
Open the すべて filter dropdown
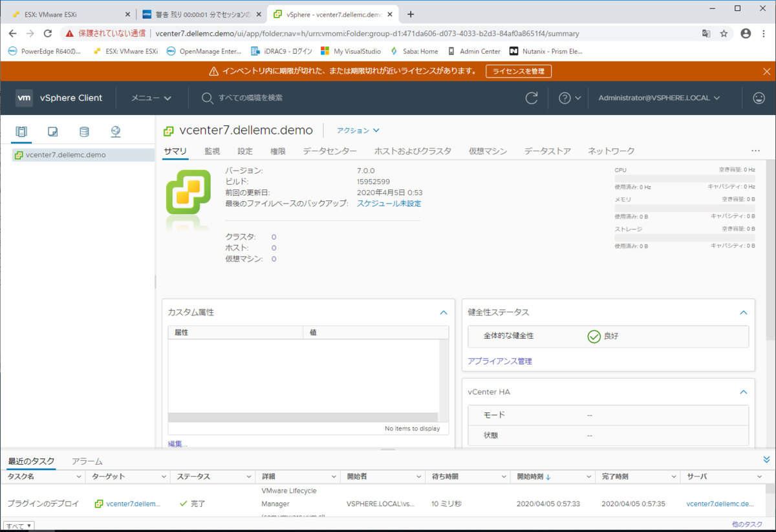pos(19,526)
